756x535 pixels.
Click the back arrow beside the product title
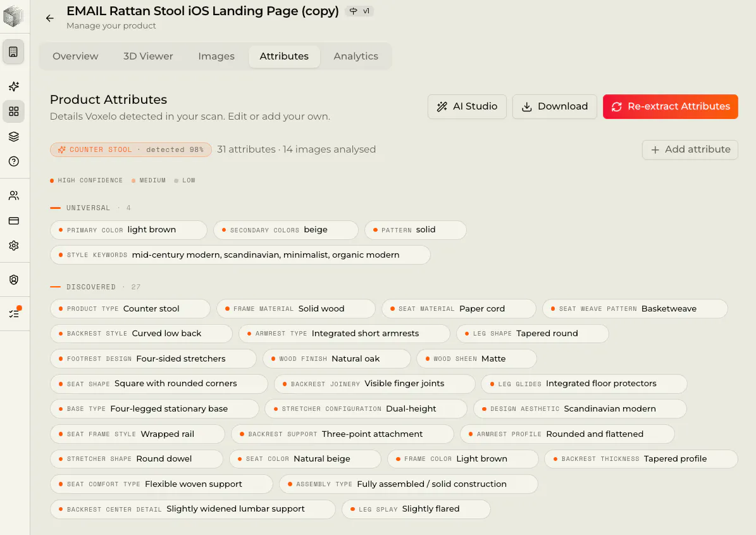click(x=49, y=18)
